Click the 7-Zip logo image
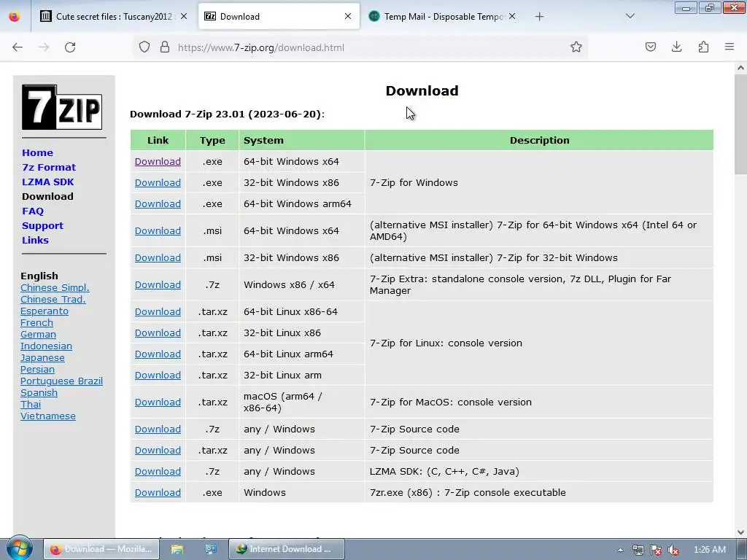This screenshot has width=747, height=560. (62, 107)
